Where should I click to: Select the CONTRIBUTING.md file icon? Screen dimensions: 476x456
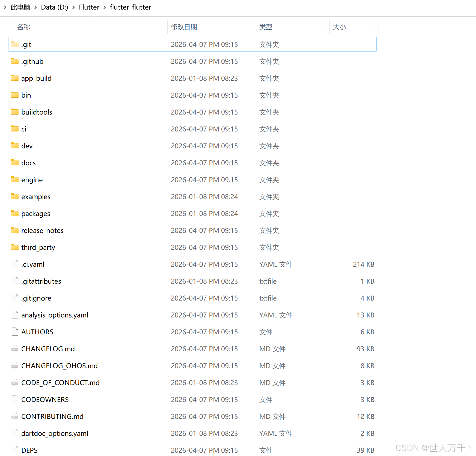[15, 416]
